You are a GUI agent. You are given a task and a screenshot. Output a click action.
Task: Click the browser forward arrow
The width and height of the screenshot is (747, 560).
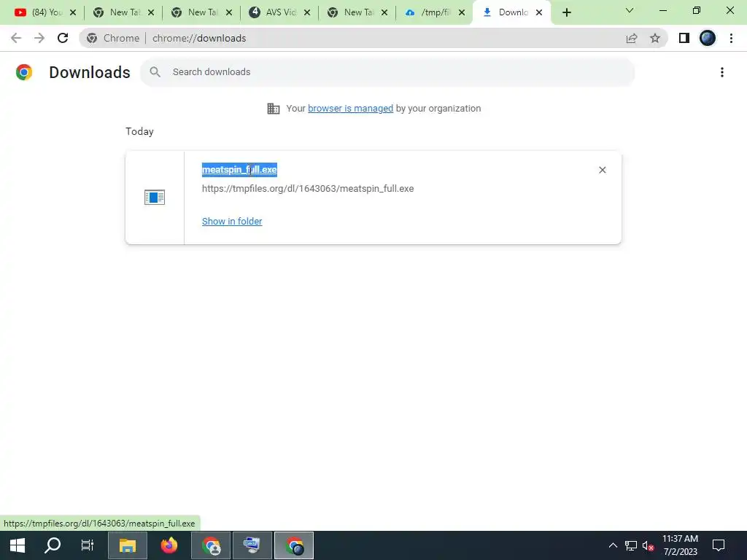coord(39,38)
